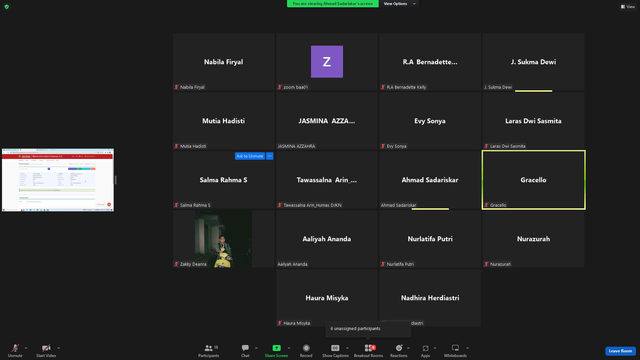The height and width of the screenshot is (360, 640).
Task: Expand audio options arrow next to Unmute
Action: pyautogui.click(x=26, y=348)
